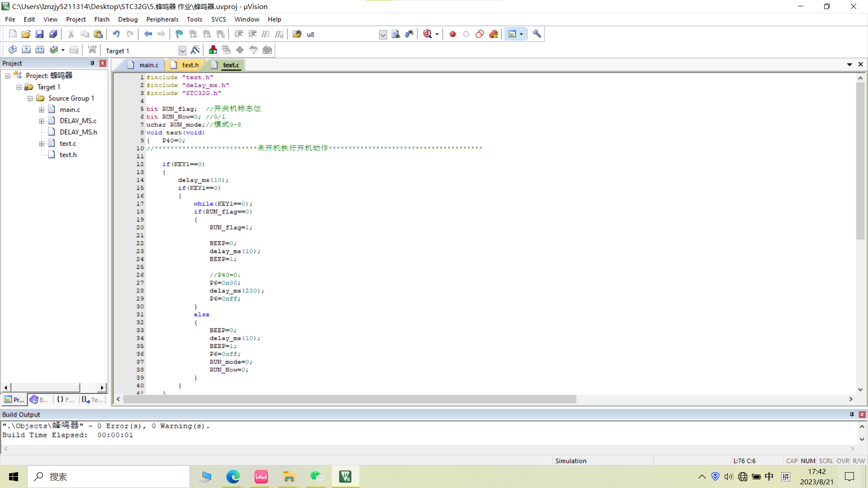This screenshot has height=488, width=868.
Task: Expand the main.c tree node
Action: [x=42, y=110]
